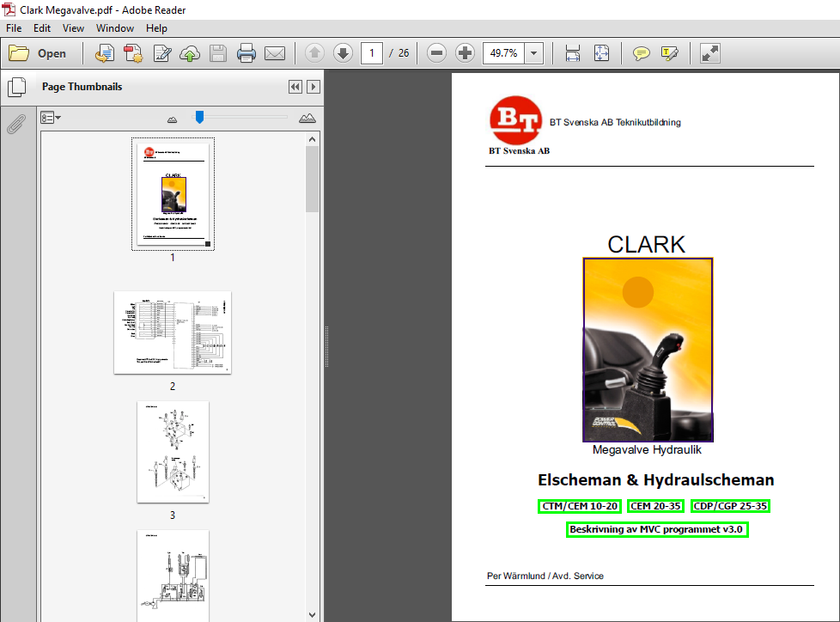The image size is (840, 622).
Task: Click the CDP/CGP 25-35 link
Action: [730, 506]
